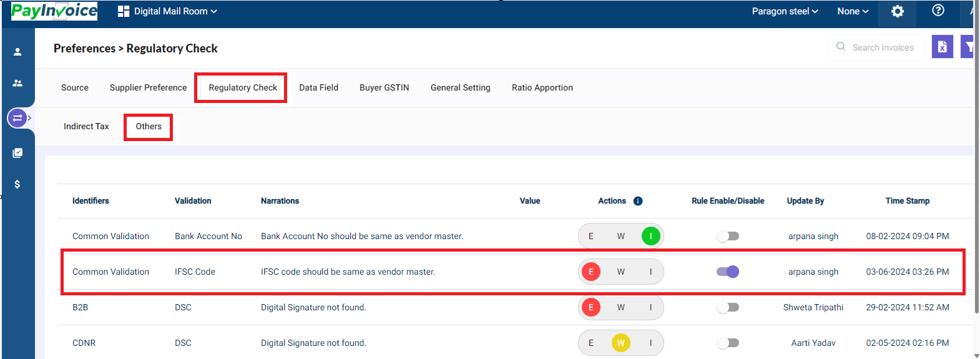
Task: Open the help question mark icon
Action: pyautogui.click(x=938, y=11)
